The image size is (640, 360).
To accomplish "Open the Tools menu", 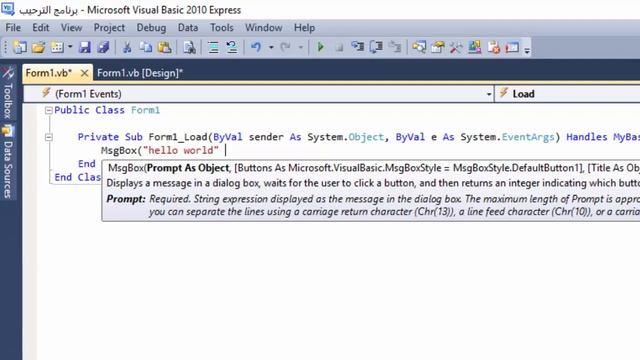I will pos(222,28).
